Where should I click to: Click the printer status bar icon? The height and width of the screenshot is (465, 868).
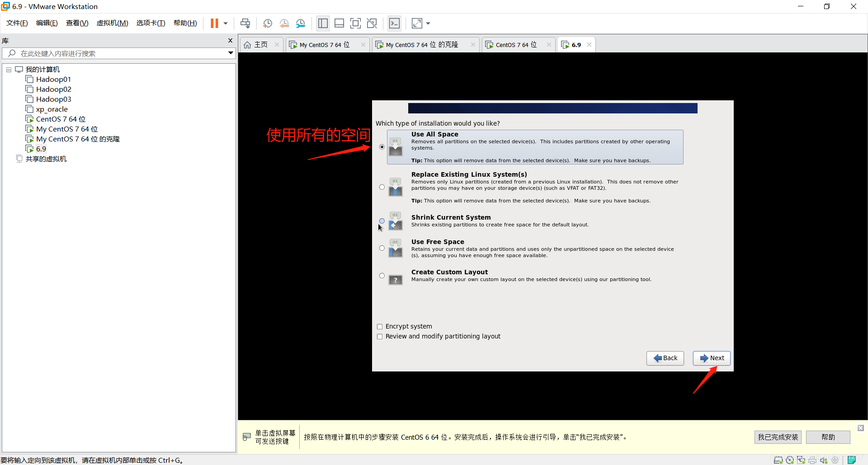coord(812,460)
